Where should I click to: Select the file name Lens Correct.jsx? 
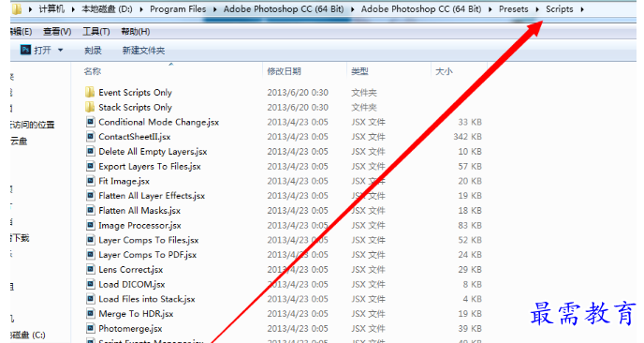131,270
